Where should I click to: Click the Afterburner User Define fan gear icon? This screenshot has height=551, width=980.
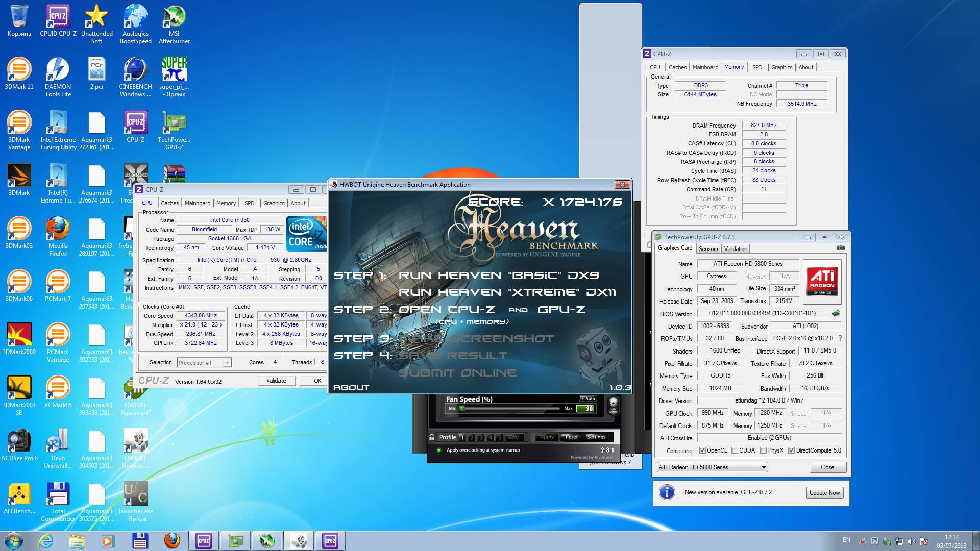pos(613,406)
